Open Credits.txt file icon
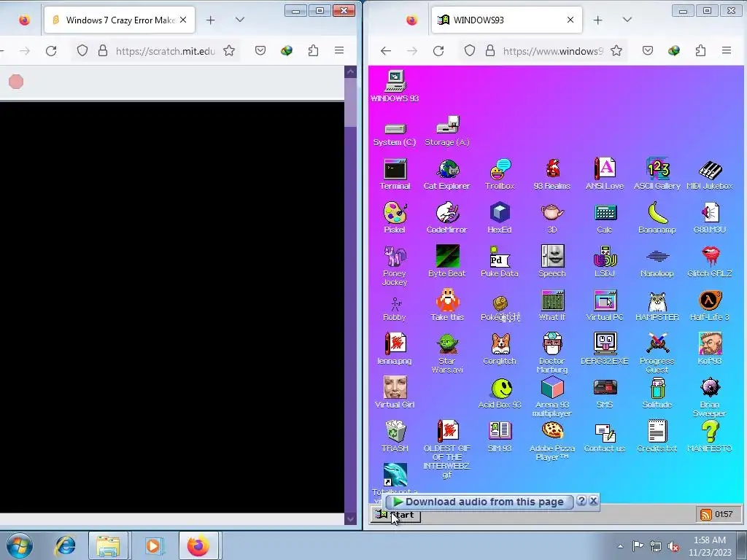This screenshot has height=560, width=747. [657, 436]
